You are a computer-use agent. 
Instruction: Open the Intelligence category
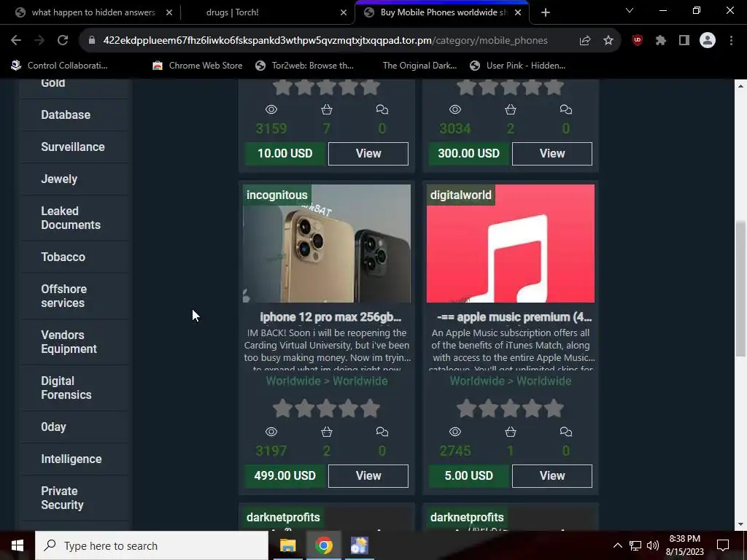(71, 459)
